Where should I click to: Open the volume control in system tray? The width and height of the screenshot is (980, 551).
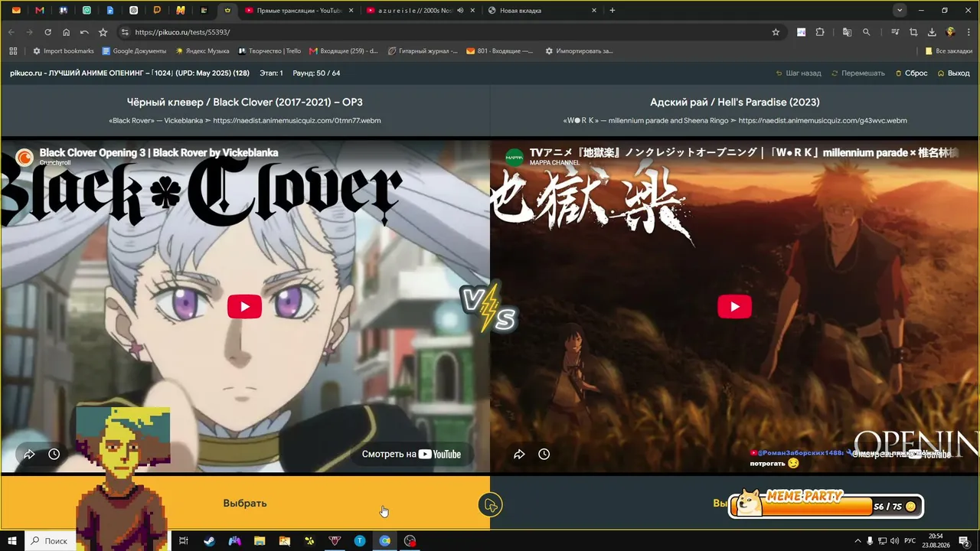coord(895,541)
